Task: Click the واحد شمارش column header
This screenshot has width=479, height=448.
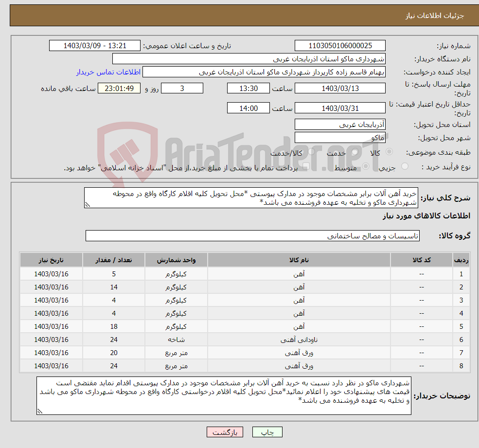Action: 176,260
